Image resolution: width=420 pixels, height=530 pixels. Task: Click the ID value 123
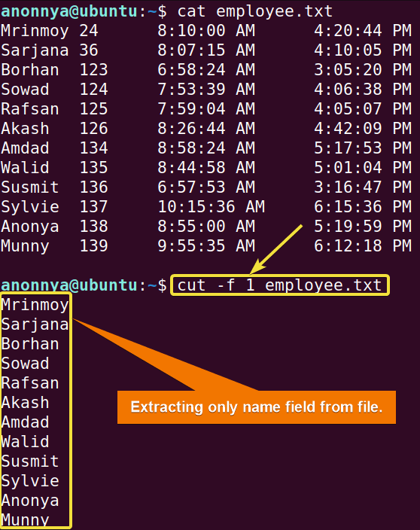coord(93,70)
